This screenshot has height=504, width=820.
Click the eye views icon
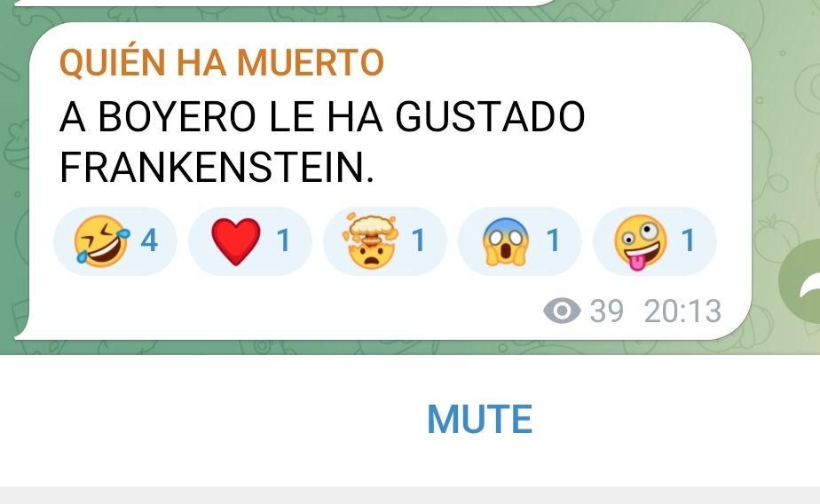[x=562, y=311]
